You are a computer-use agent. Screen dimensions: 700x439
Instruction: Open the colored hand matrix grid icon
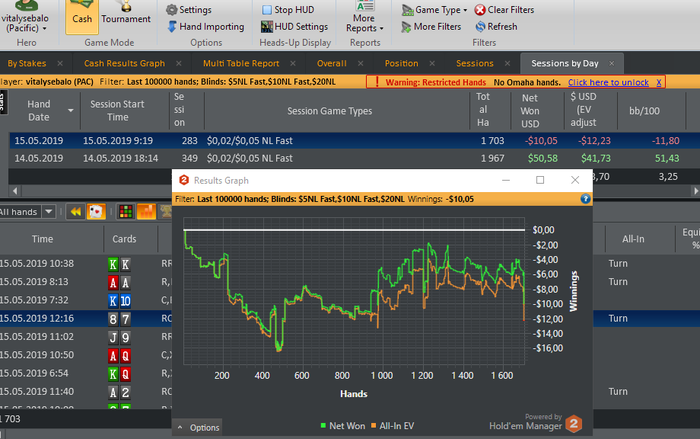click(126, 211)
